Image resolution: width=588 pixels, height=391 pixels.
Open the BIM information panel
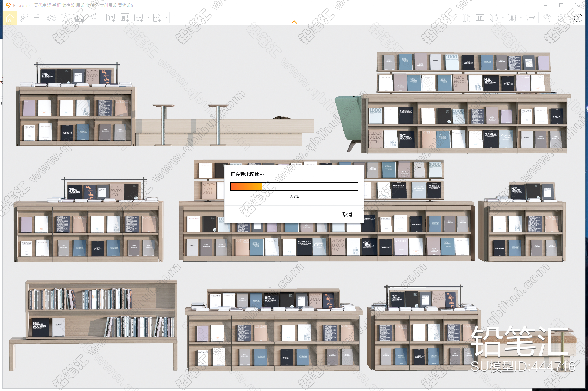[x=37, y=18]
